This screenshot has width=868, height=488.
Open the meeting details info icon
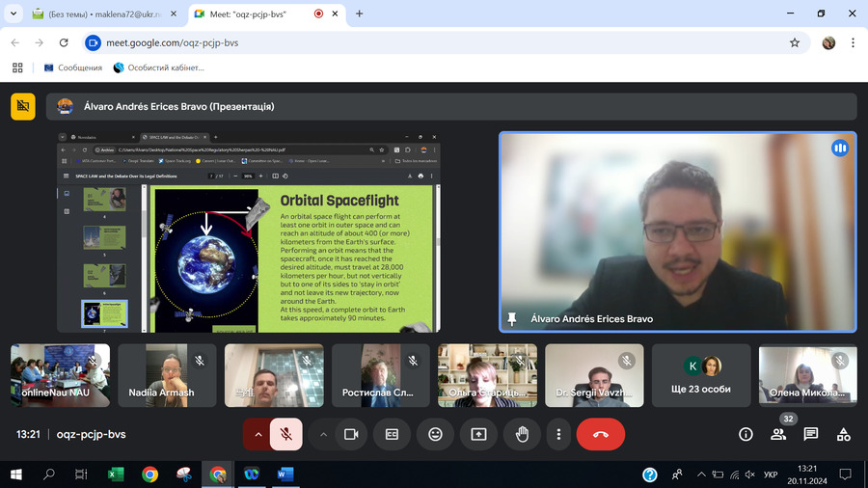click(746, 435)
